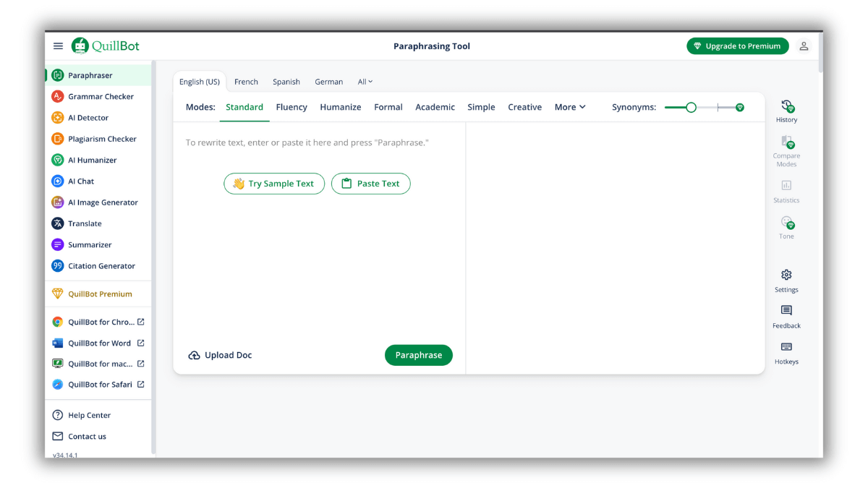This screenshot has width=868, height=488.
Task: Click the Summarizer sidebar icon
Action: point(58,244)
